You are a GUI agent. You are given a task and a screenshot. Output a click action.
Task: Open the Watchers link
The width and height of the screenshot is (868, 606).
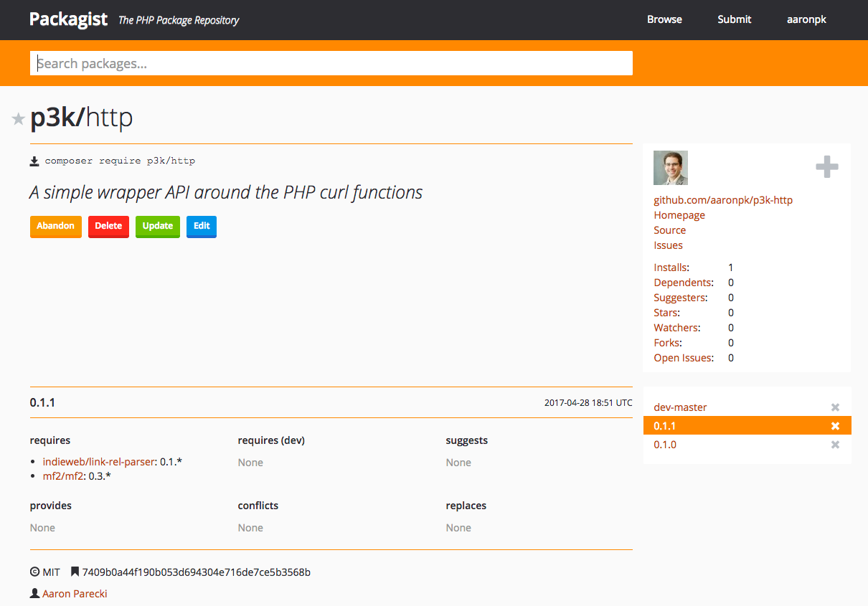[676, 328]
